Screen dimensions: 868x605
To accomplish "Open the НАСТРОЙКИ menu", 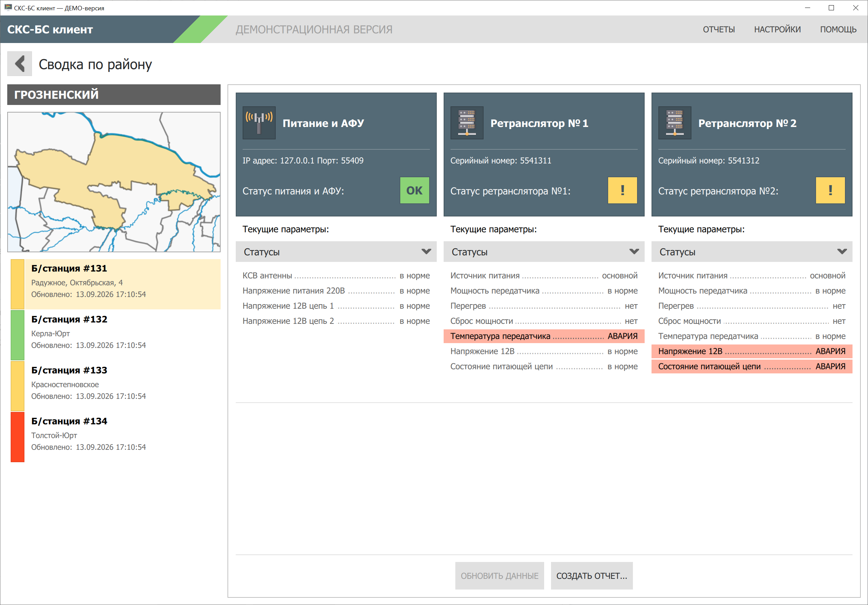I will 777,30.
